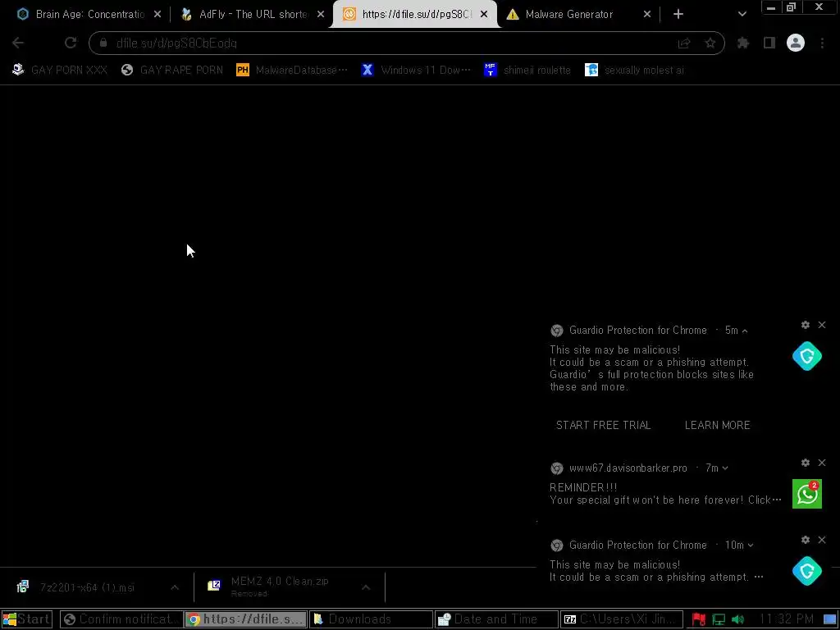The height and width of the screenshot is (630, 840).
Task: Click the red flag tray icon
Action: [x=699, y=620]
